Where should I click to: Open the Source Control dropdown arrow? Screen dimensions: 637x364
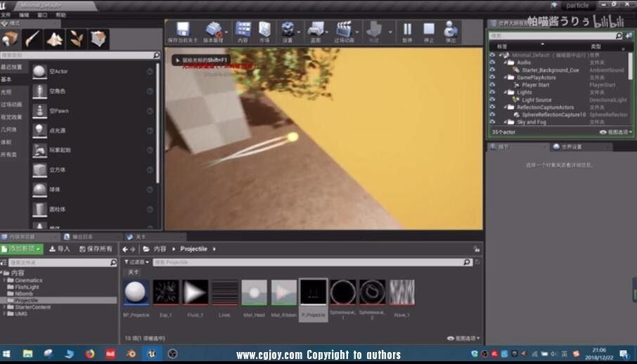coord(226,32)
